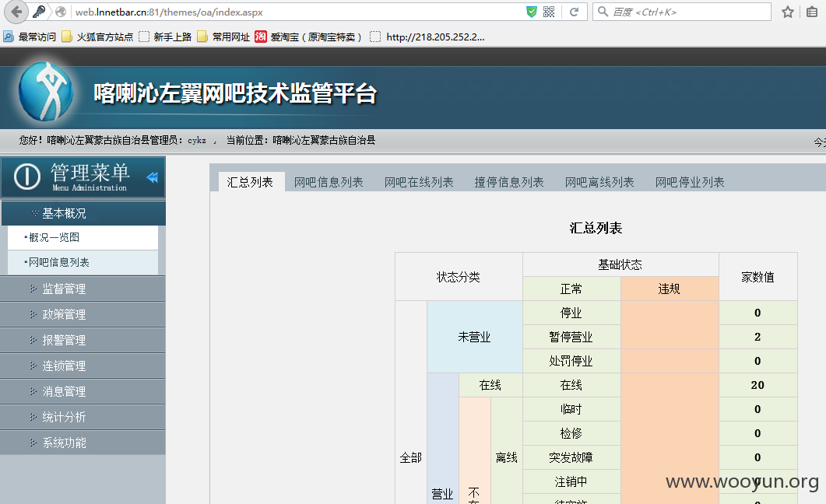This screenshot has height=504, width=826.
Task: Open the 最常访问 bookmark
Action: pos(30,37)
